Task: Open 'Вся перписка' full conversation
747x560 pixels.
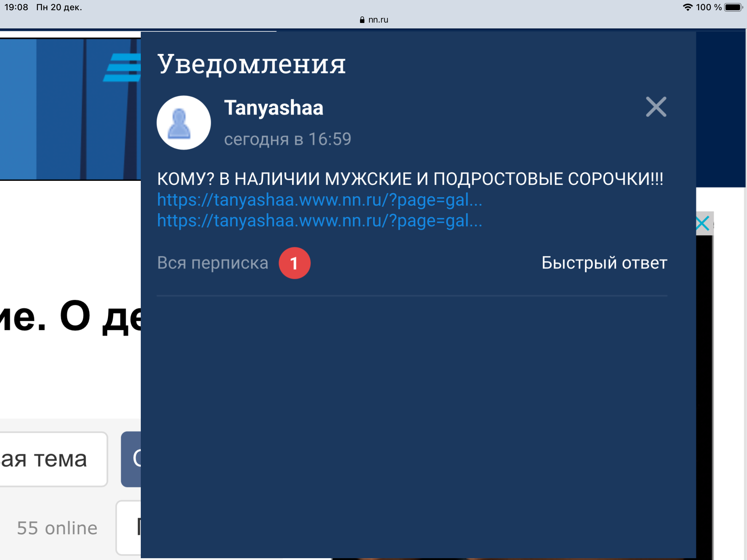Action: pyautogui.click(x=213, y=263)
